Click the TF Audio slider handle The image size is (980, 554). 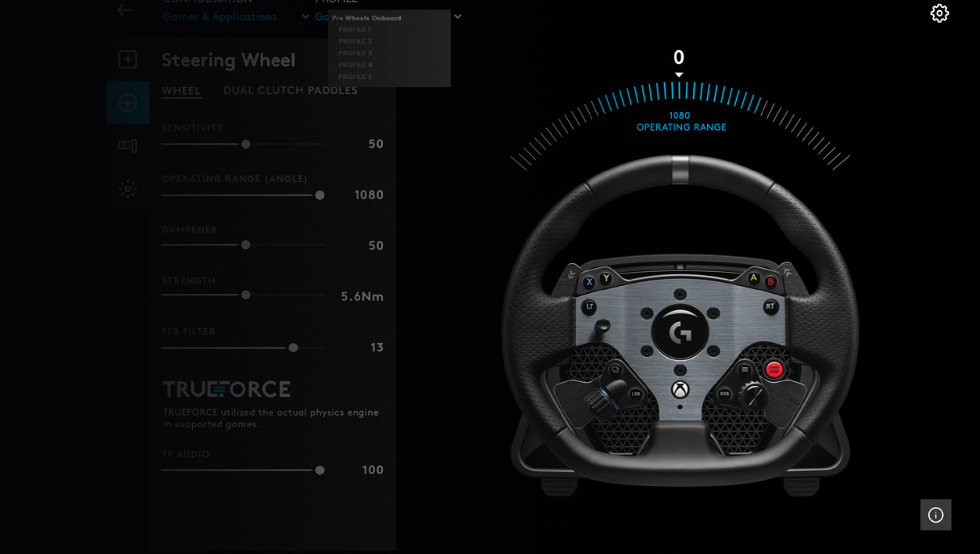click(x=320, y=470)
